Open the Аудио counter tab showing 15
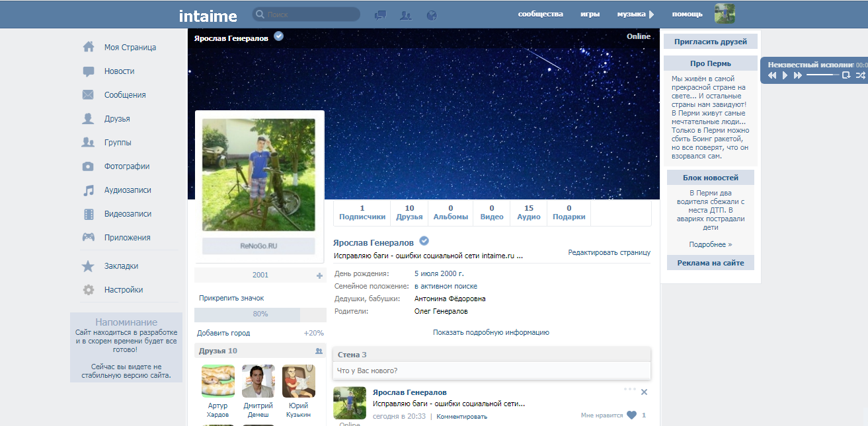This screenshot has width=868, height=426. 529,213
